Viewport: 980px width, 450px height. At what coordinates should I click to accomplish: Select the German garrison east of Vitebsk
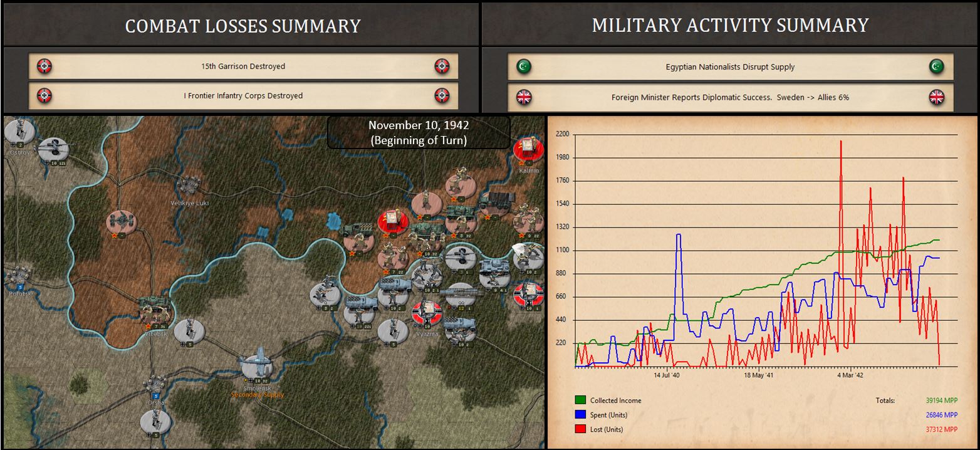tap(189, 333)
